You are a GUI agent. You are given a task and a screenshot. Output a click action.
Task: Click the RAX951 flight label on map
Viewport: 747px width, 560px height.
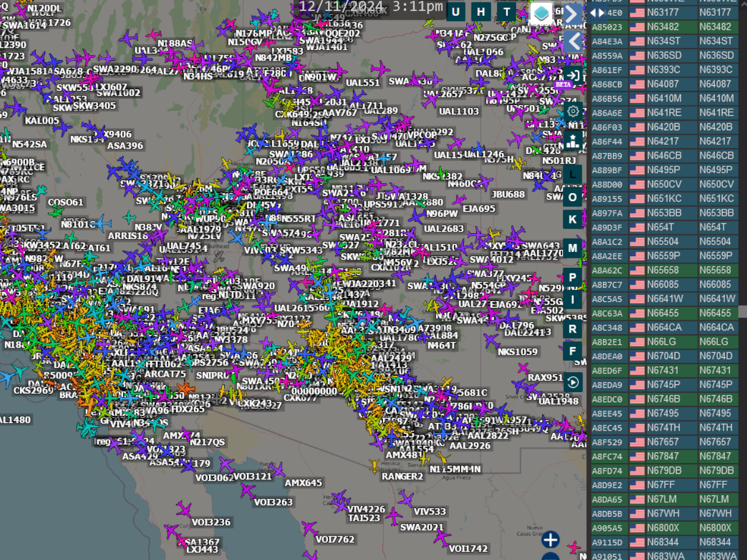[x=546, y=377]
